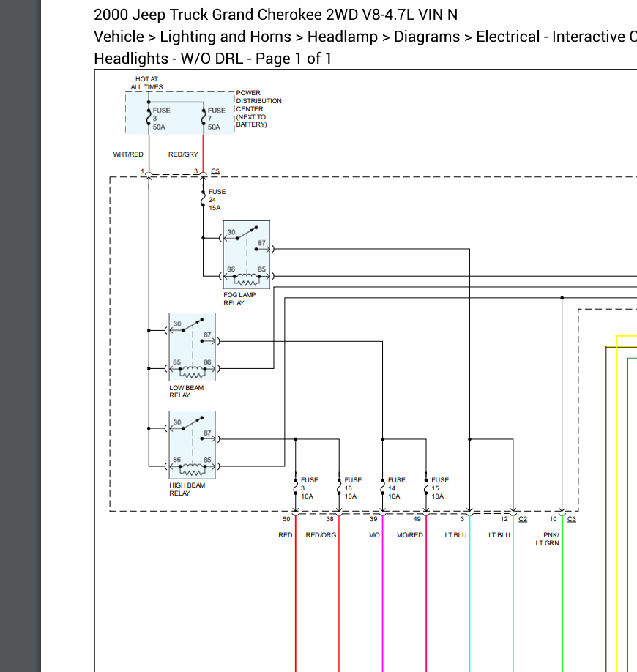This screenshot has height=672, width=637.
Task: Click the "2000 Jeep Truck Grand Cherokee" title line
Action: [275, 15]
